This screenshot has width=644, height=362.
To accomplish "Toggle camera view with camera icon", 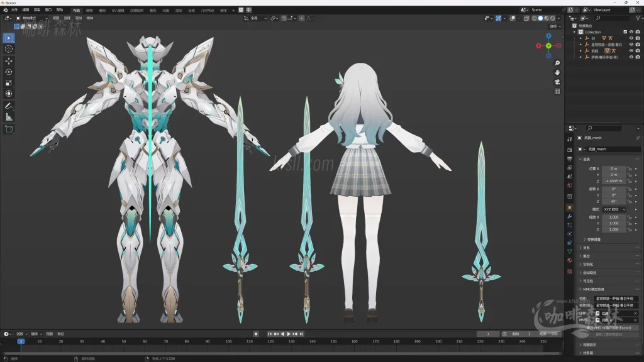I will tap(557, 82).
